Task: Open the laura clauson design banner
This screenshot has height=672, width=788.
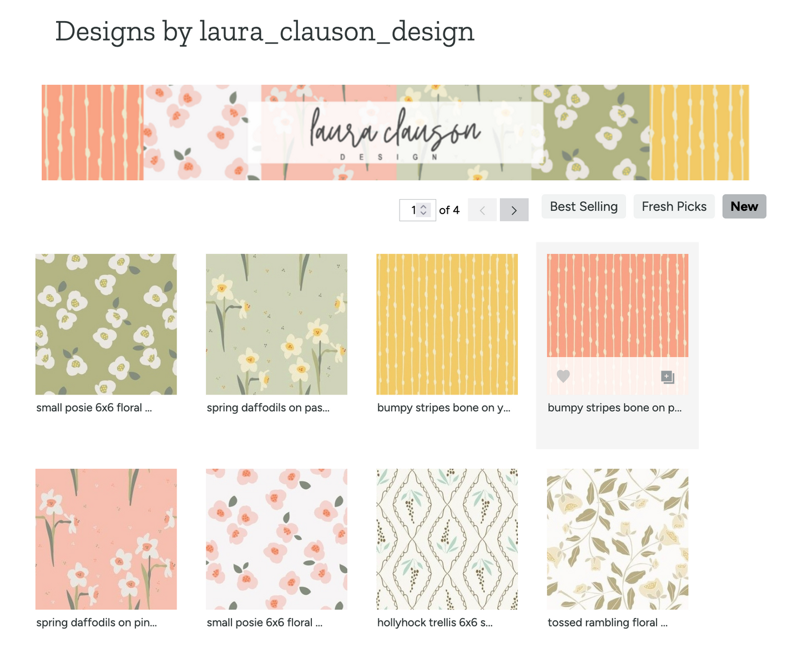Action: (x=395, y=133)
